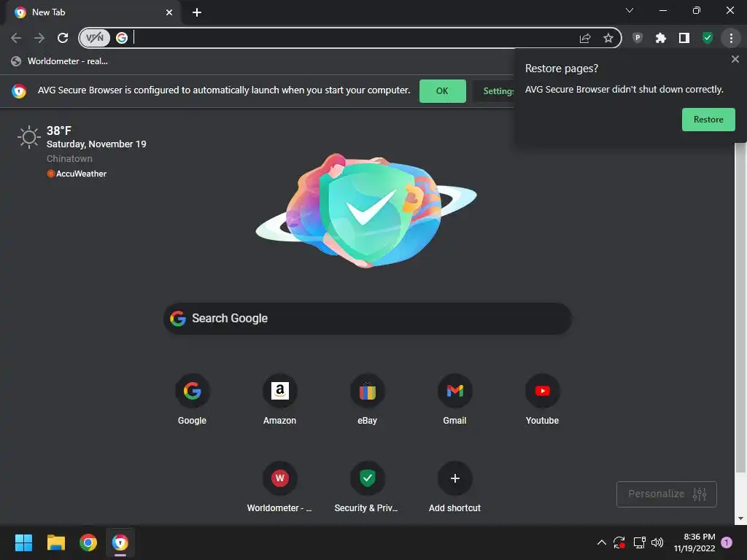Toggle the side panel icon
747x560 pixels.
point(684,38)
